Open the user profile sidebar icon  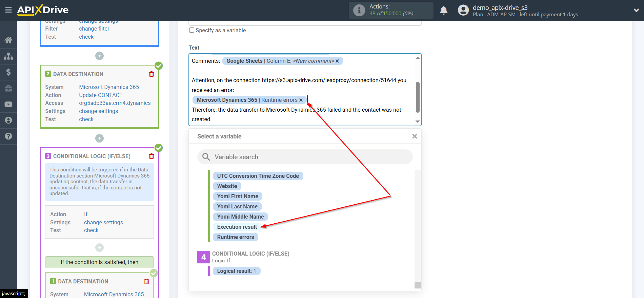(8, 120)
